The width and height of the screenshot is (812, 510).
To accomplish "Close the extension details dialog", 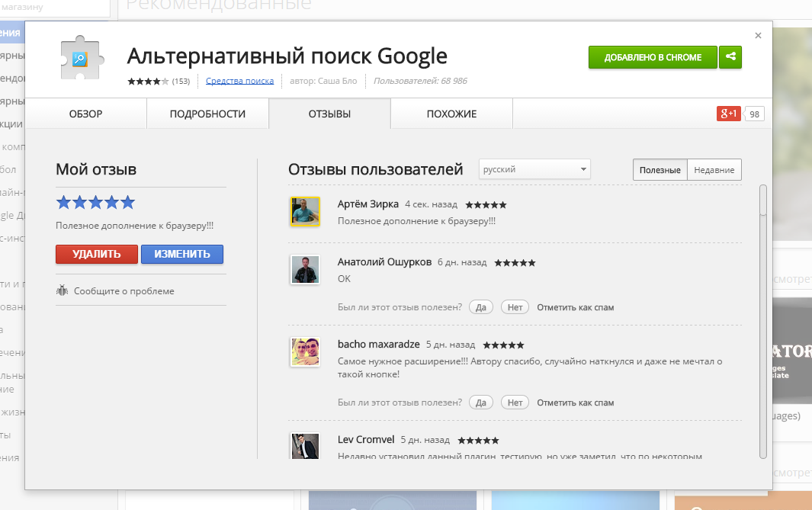I will (758, 35).
